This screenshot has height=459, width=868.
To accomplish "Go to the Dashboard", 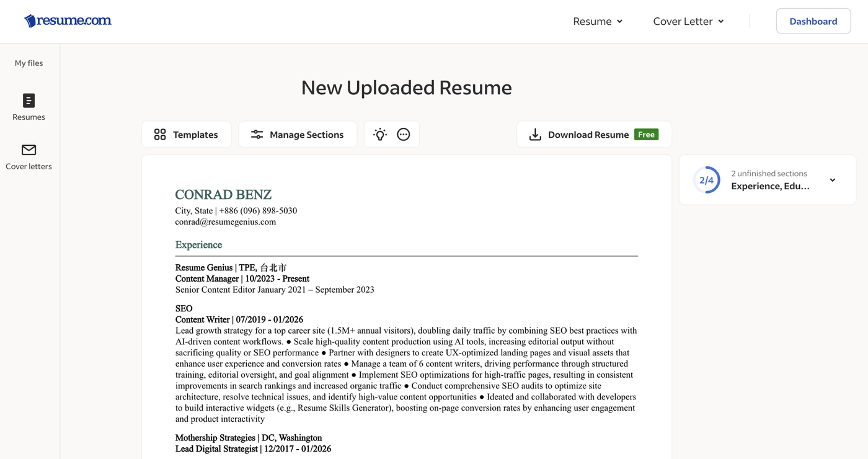I will tap(813, 21).
